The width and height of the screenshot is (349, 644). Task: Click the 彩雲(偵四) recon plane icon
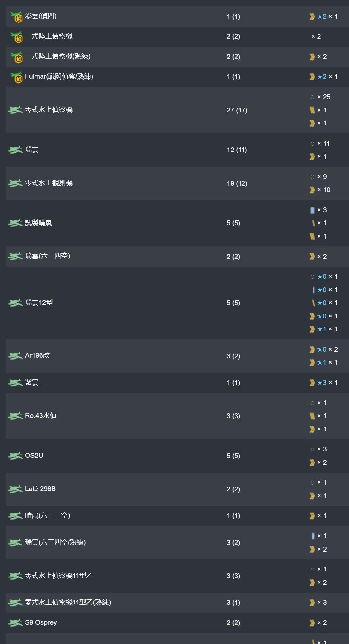[16, 16]
